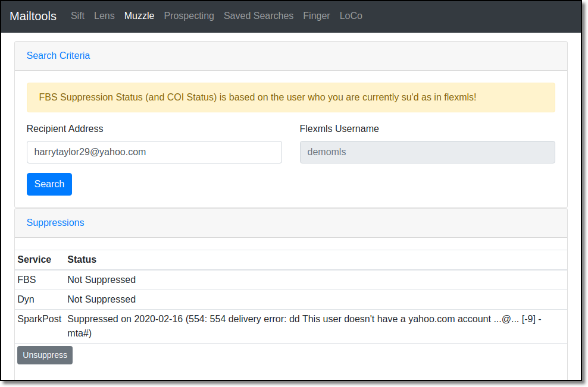Click the blue Search button
This screenshot has width=588, height=387.
click(49, 184)
